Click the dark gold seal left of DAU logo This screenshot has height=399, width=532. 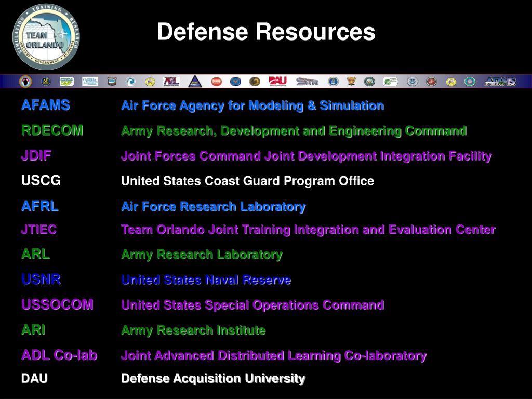click(x=255, y=82)
